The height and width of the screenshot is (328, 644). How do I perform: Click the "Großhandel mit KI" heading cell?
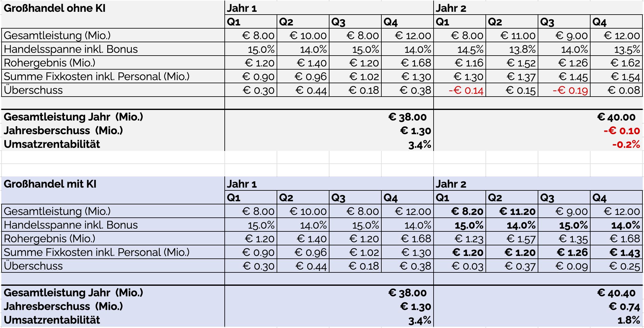pyautogui.click(x=50, y=184)
